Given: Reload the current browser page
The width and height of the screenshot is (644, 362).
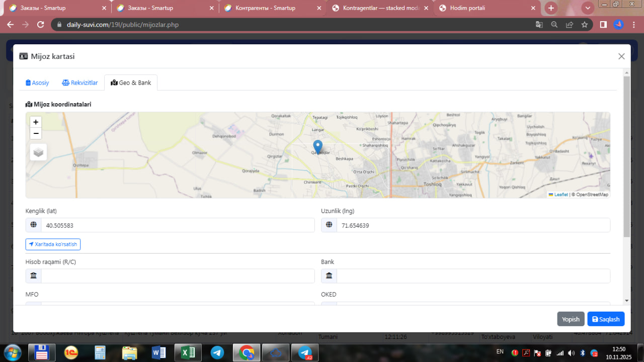Looking at the screenshot, I should pyautogui.click(x=41, y=25).
